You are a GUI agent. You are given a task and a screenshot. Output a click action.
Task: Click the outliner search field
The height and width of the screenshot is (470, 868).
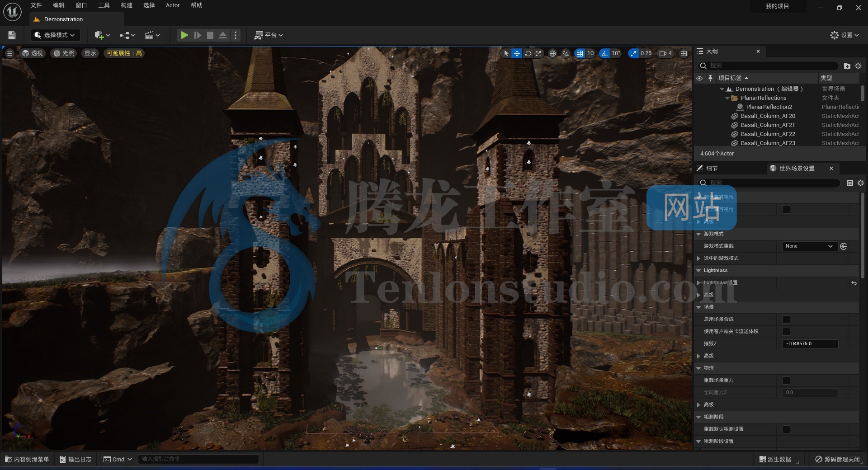coord(769,66)
